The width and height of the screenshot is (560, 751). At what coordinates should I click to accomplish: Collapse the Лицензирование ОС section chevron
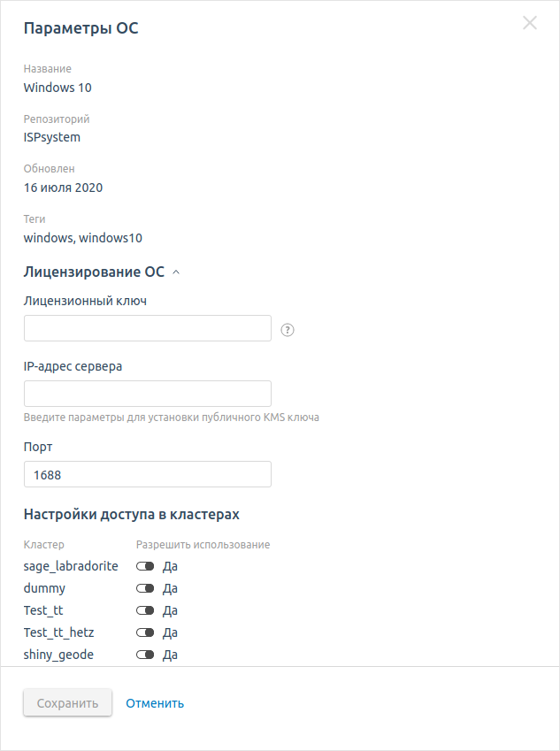pos(176,272)
